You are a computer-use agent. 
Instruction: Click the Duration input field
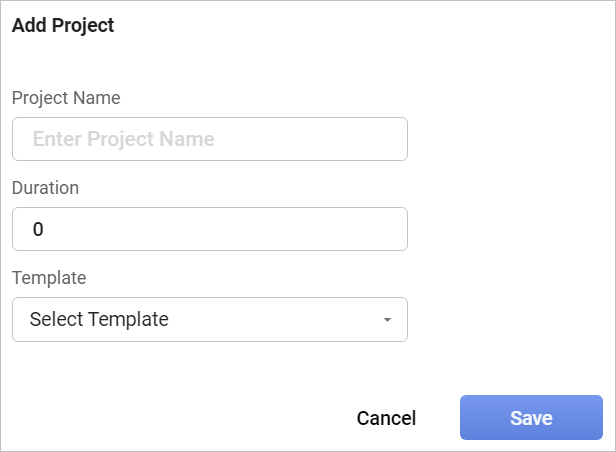tap(209, 229)
